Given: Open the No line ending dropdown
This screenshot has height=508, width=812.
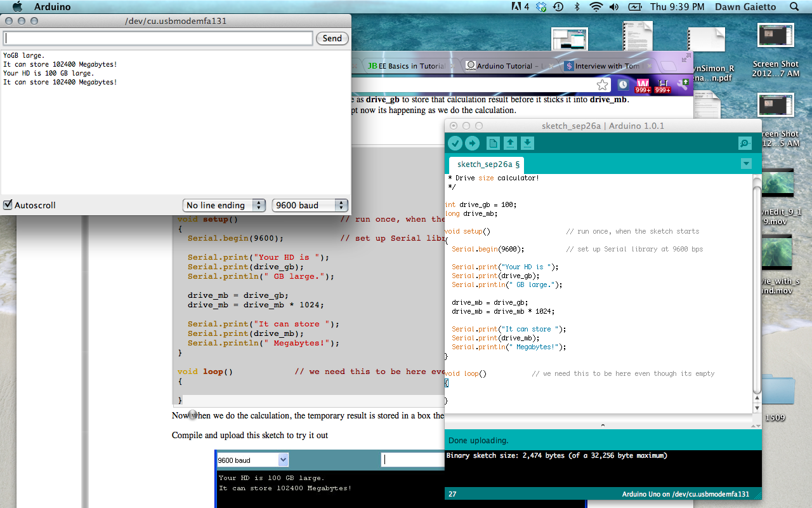Looking at the screenshot, I should coord(224,205).
